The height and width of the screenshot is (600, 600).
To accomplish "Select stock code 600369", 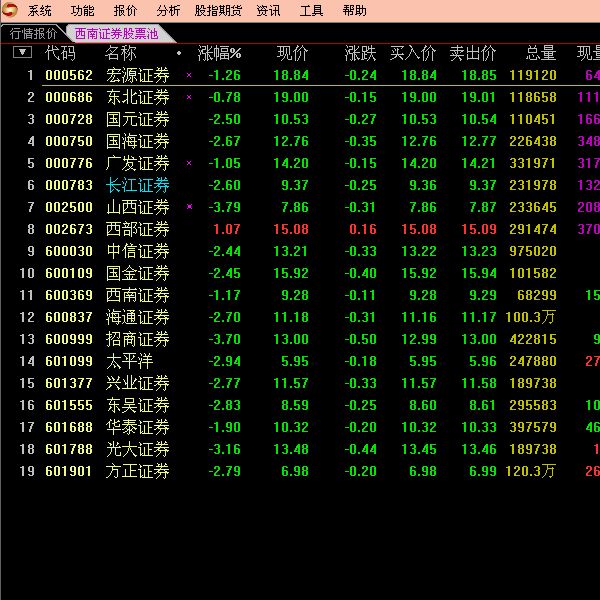I will (x=69, y=295).
